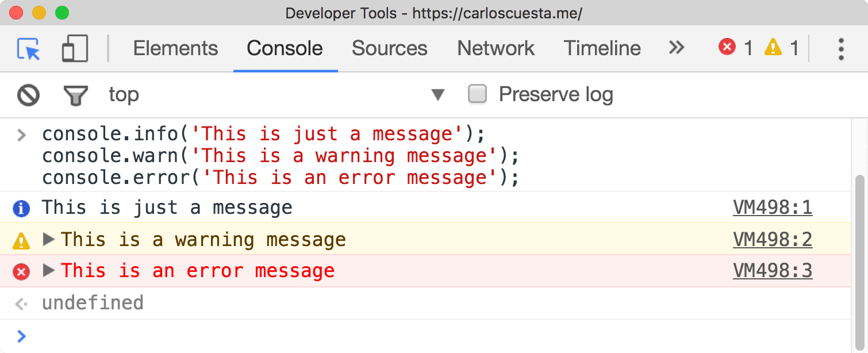Click the info icon next to the message
The image size is (868, 353).
(x=21, y=208)
